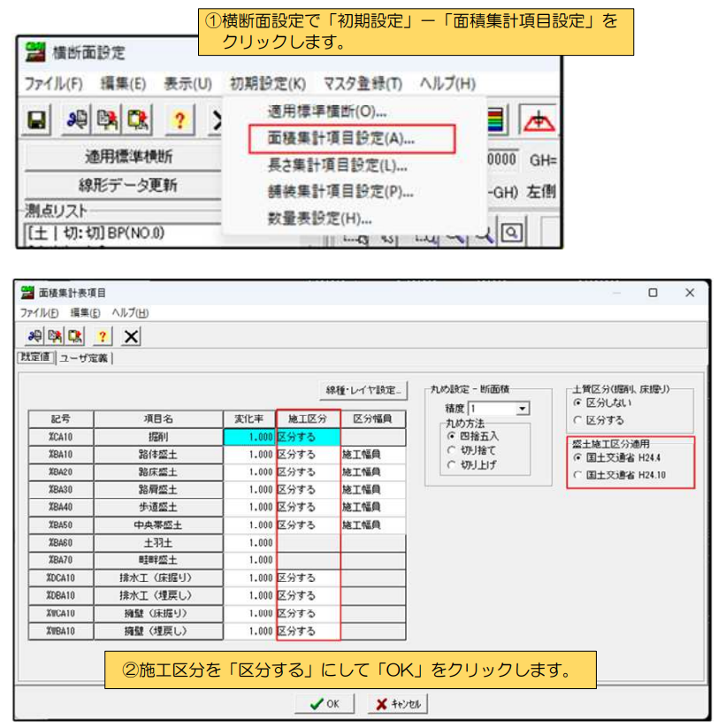The image size is (718, 728).
Task: Choose 適用標準横断(O)... menu entry
Action: pos(327,111)
